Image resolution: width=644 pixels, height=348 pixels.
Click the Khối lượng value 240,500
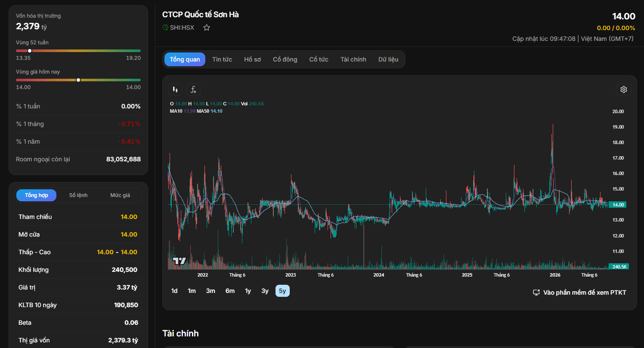click(x=124, y=270)
